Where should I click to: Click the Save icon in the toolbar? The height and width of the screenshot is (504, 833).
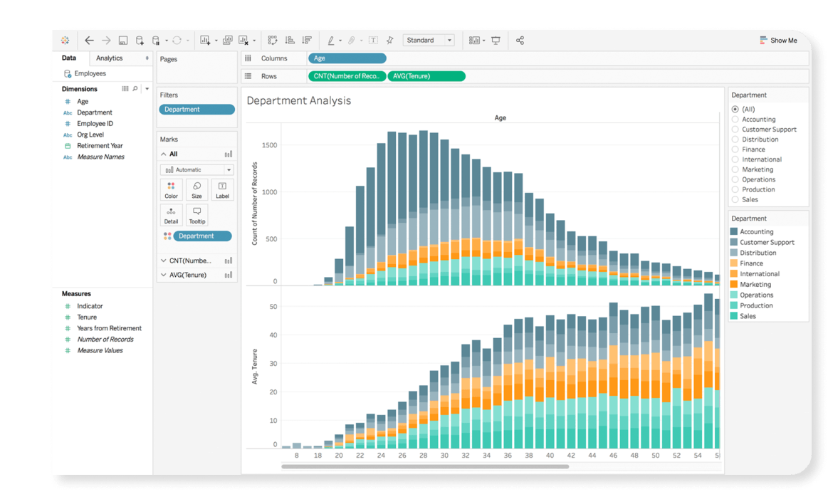[x=123, y=41]
